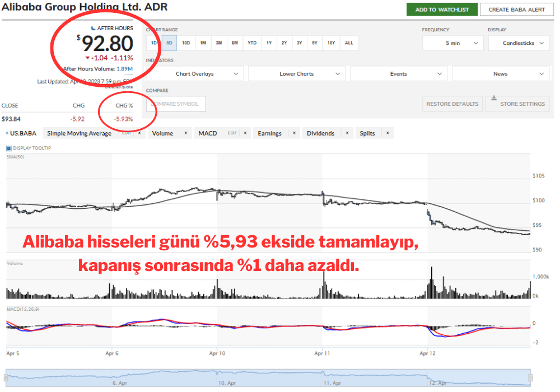Click the -5.92 change value
The width and height of the screenshot is (560, 392).
tap(77, 119)
